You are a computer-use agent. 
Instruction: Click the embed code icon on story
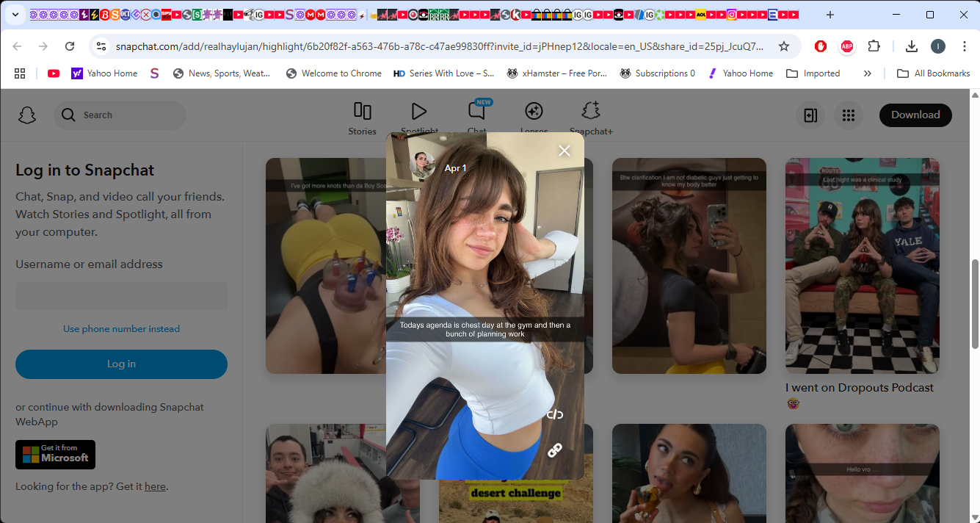coord(555,414)
